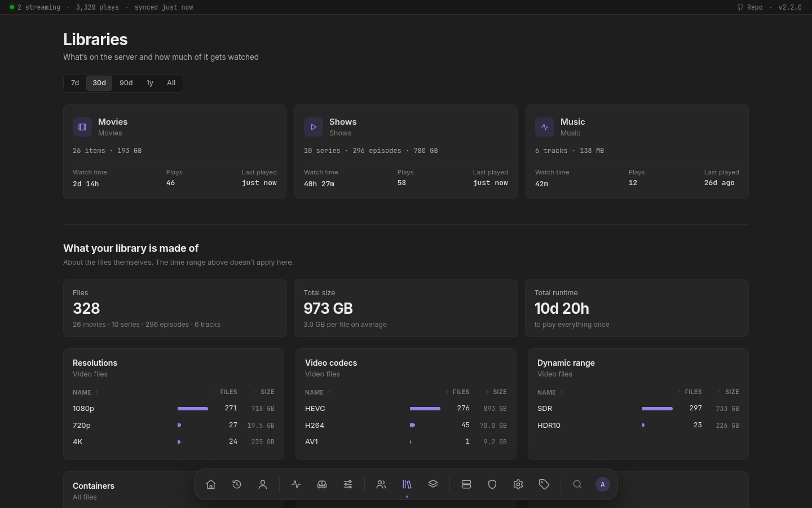Switch the time range to 7d
The image size is (812, 508).
(75, 83)
